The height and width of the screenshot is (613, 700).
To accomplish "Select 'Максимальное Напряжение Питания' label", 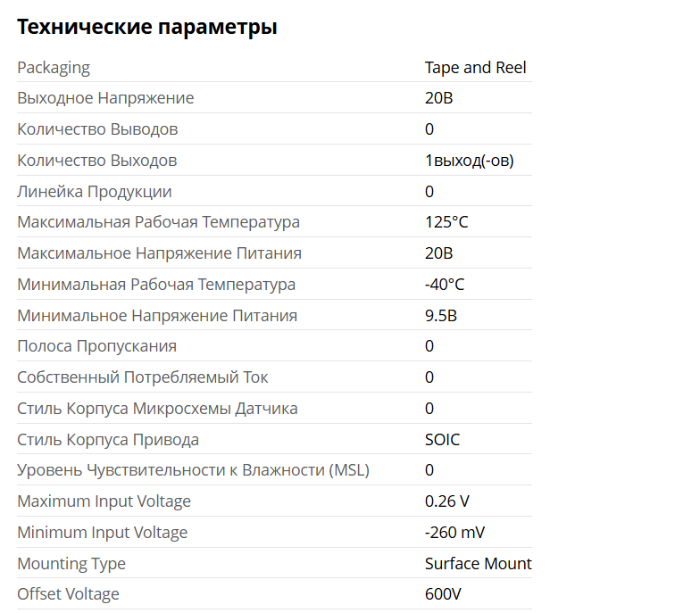I will click(x=159, y=253).
